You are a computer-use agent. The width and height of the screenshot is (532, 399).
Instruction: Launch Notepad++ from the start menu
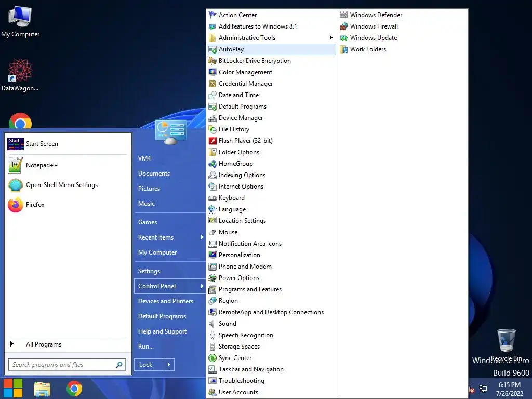point(67,165)
